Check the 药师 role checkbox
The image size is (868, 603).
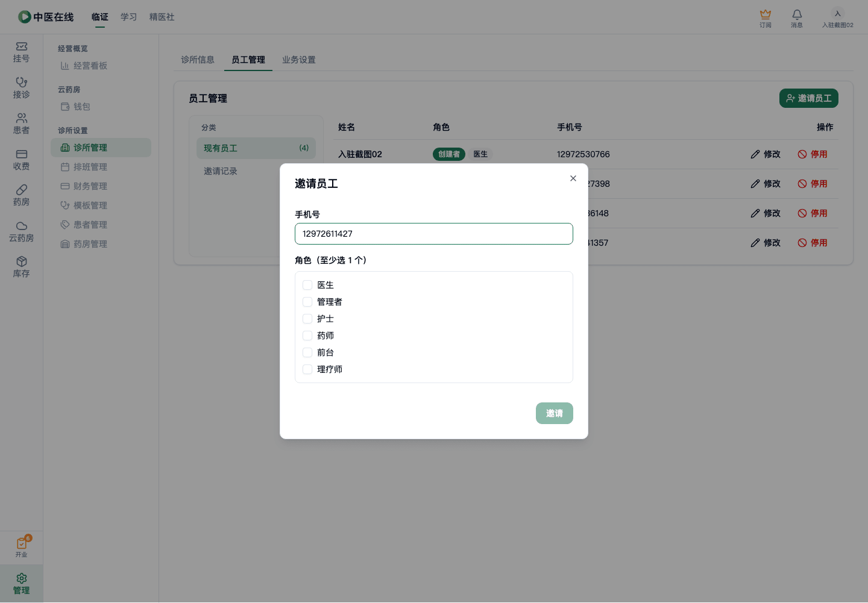tap(307, 336)
